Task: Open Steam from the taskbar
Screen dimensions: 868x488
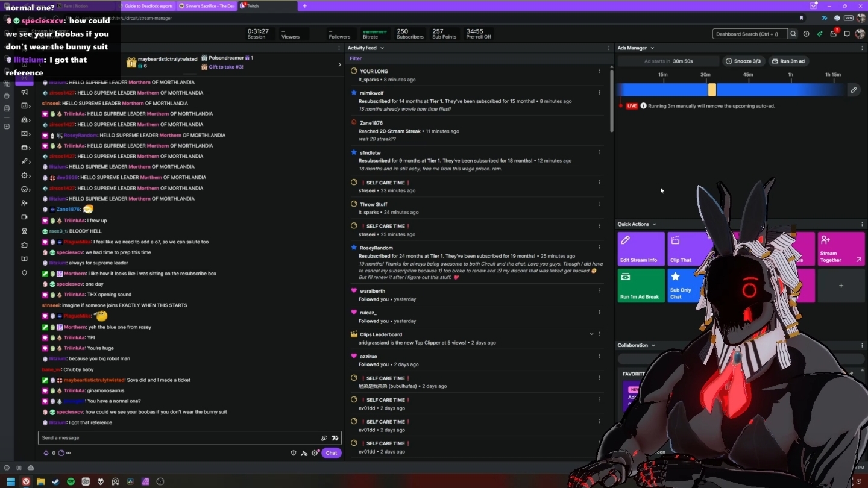Action: pos(55,481)
